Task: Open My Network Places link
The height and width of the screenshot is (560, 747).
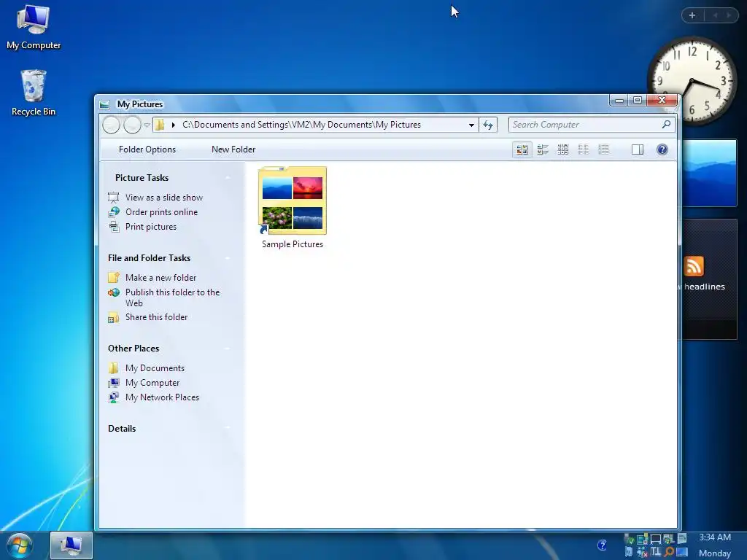Action: coord(162,397)
